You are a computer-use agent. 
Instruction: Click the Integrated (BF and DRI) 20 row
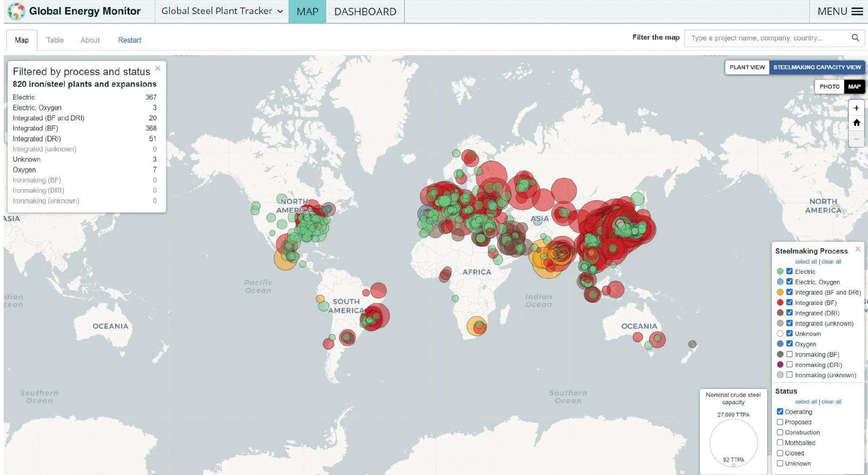click(85, 118)
